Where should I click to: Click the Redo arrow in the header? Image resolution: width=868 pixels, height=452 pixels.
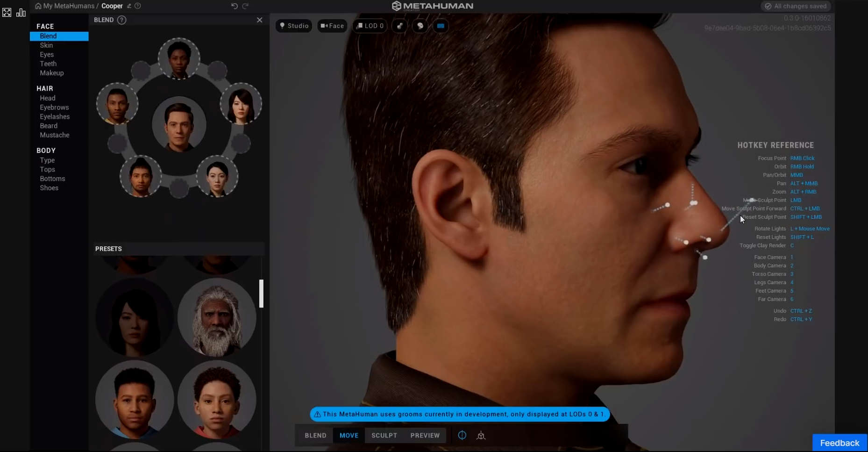(x=245, y=6)
